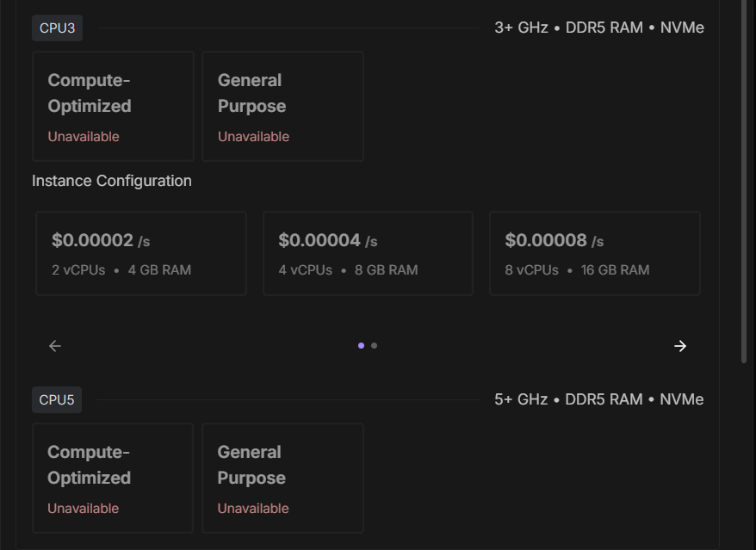Click the left arrow to go back
This screenshot has width=756, height=550.
click(55, 346)
